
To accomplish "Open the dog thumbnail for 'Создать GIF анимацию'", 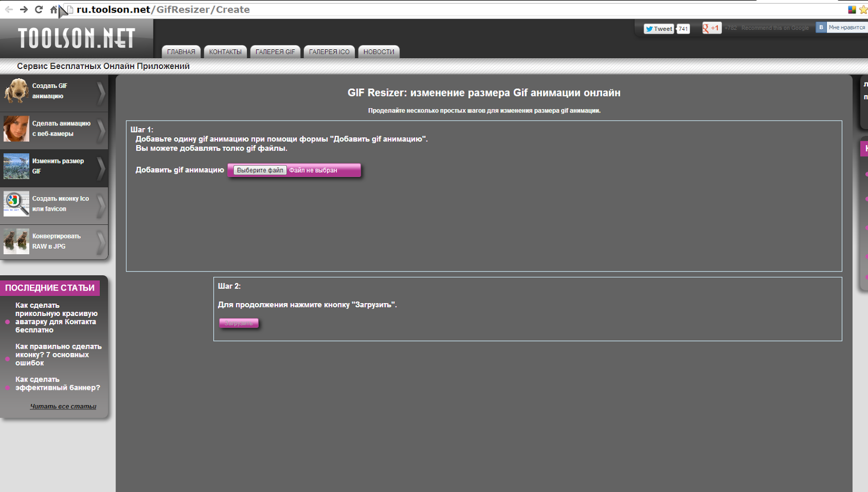I will pyautogui.click(x=16, y=91).
